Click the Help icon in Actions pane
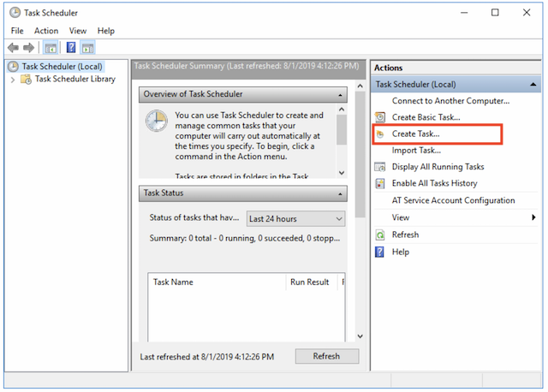The image size is (548, 392). click(379, 252)
